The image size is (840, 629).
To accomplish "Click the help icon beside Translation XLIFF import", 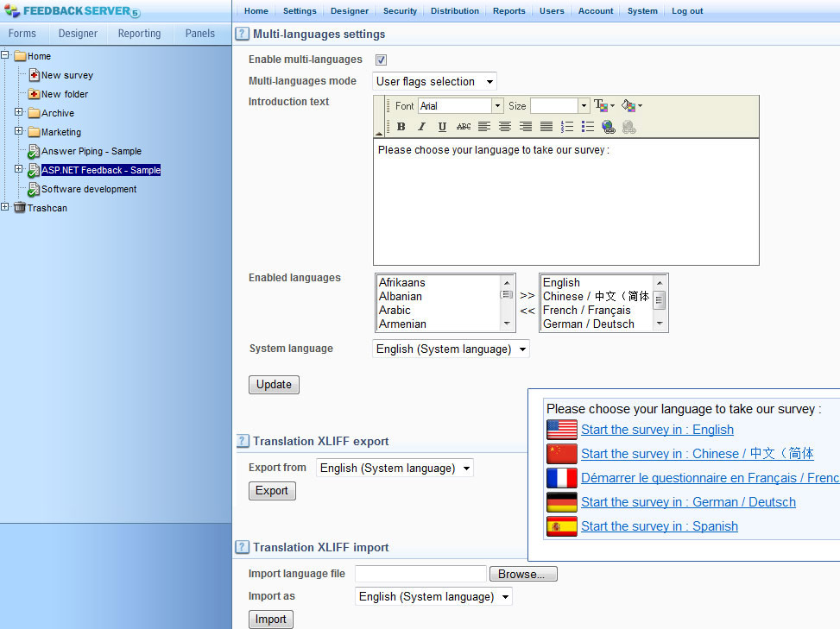I will (242, 547).
